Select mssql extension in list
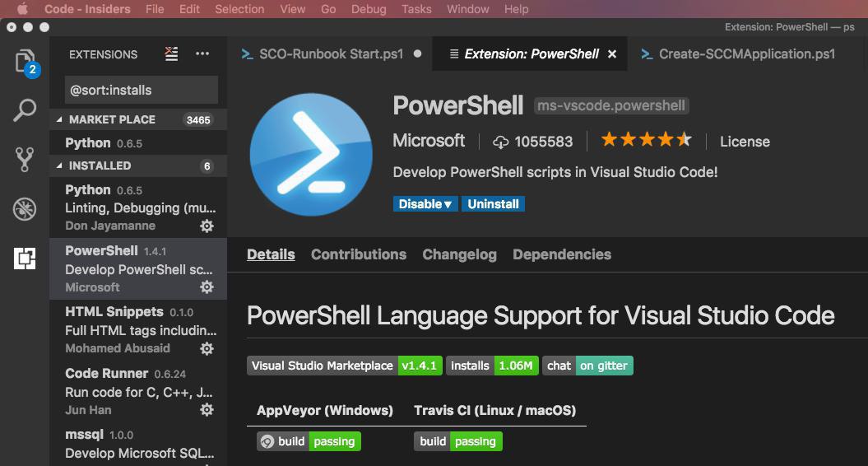Screen dimensions: 868x466 click(x=138, y=445)
